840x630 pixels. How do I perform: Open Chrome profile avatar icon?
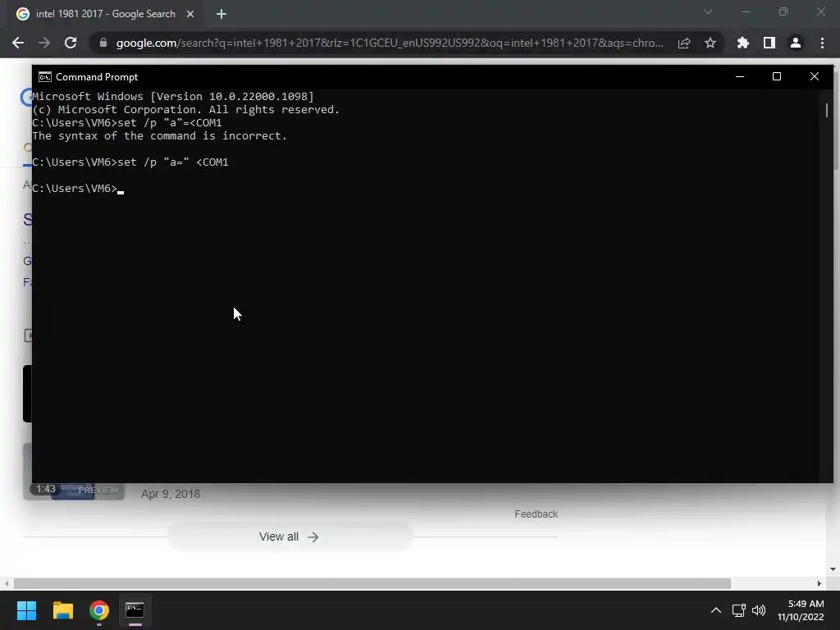(796, 43)
